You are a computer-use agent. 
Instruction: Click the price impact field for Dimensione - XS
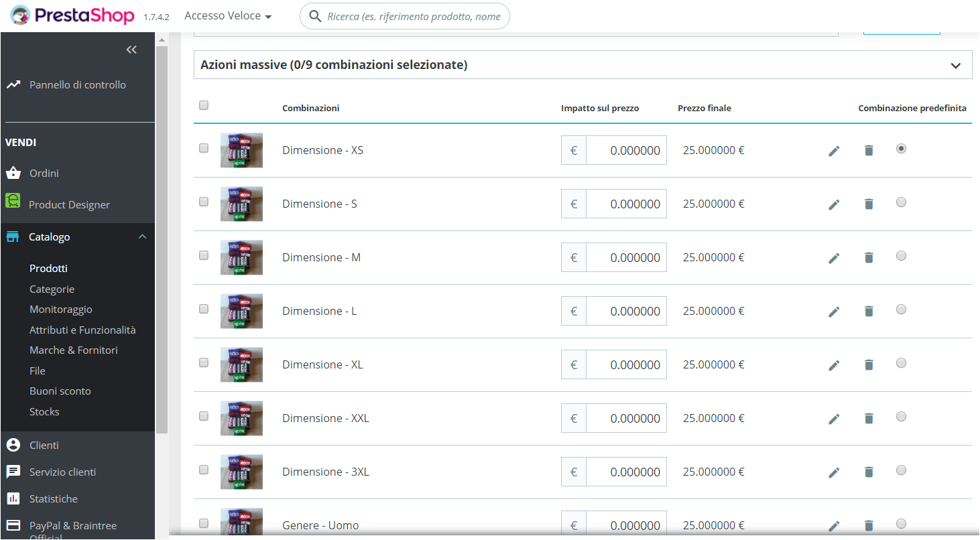click(x=626, y=150)
